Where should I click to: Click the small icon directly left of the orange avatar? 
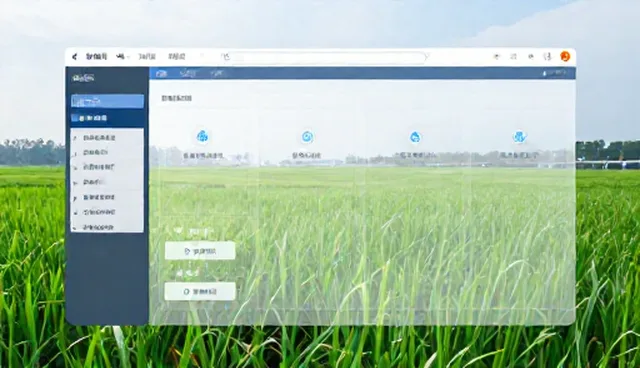pos(548,57)
